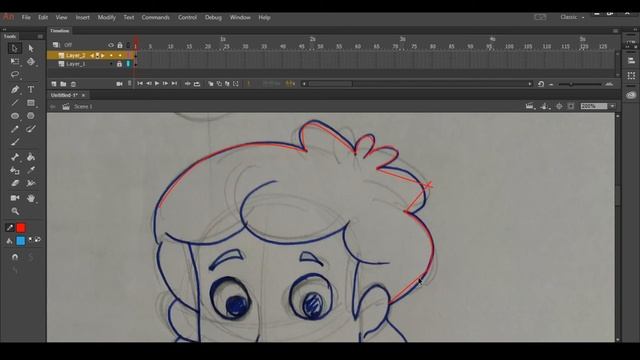This screenshot has width=640, height=360.
Task: Step forward one frame button
Action: coord(165,84)
